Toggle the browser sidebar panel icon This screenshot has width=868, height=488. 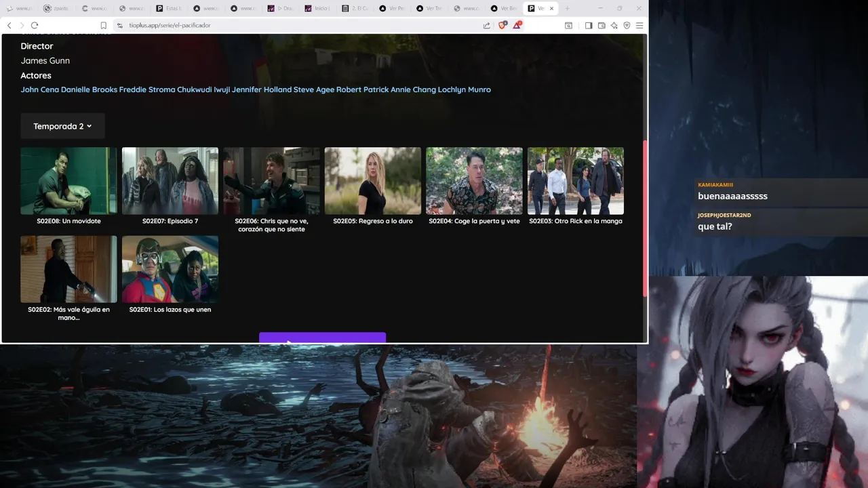tap(589, 25)
